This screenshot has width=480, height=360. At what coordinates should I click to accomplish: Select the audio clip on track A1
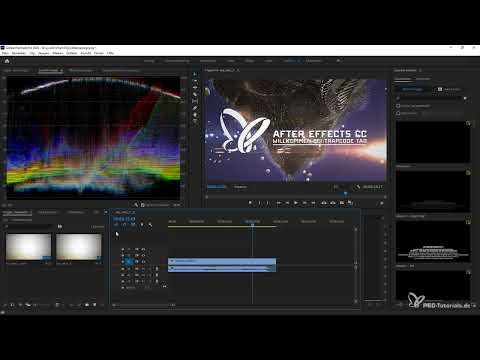pyautogui.click(x=222, y=268)
